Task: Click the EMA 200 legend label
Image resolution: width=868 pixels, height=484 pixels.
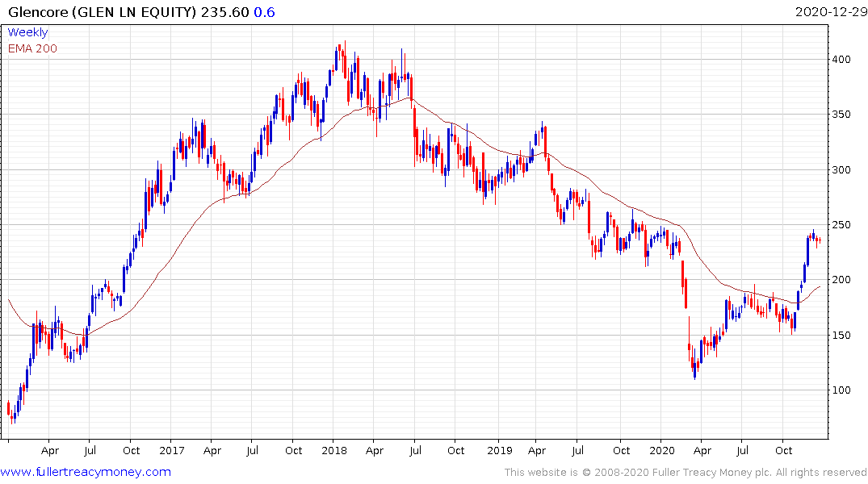Action: (x=32, y=48)
